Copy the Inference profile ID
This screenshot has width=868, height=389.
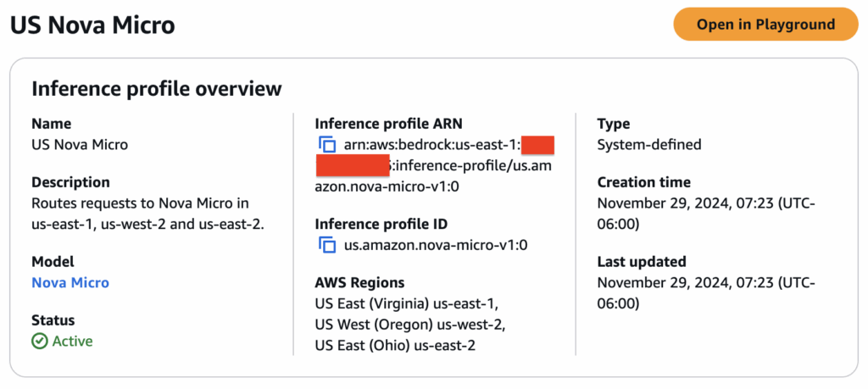tap(327, 245)
